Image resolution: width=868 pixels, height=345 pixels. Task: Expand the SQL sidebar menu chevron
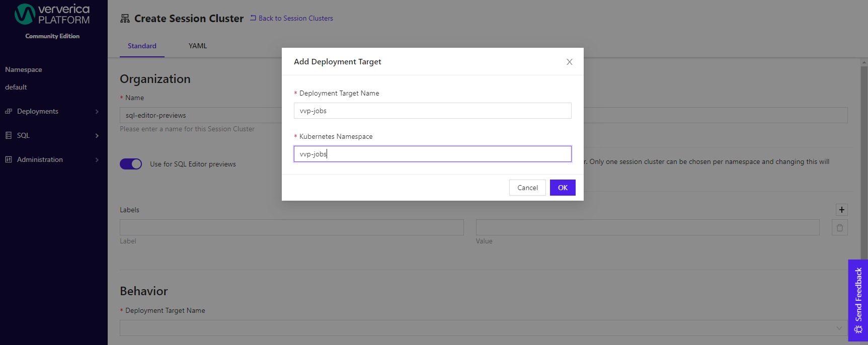click(x=97, y=136)
